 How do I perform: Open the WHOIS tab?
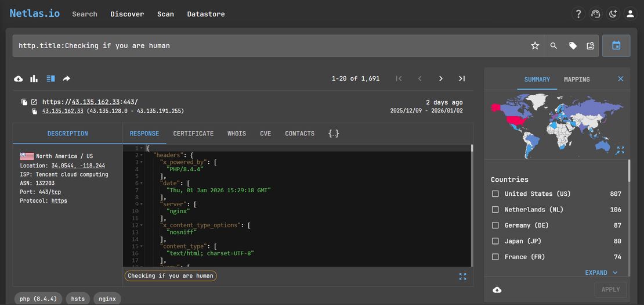[x=237, y=134]
